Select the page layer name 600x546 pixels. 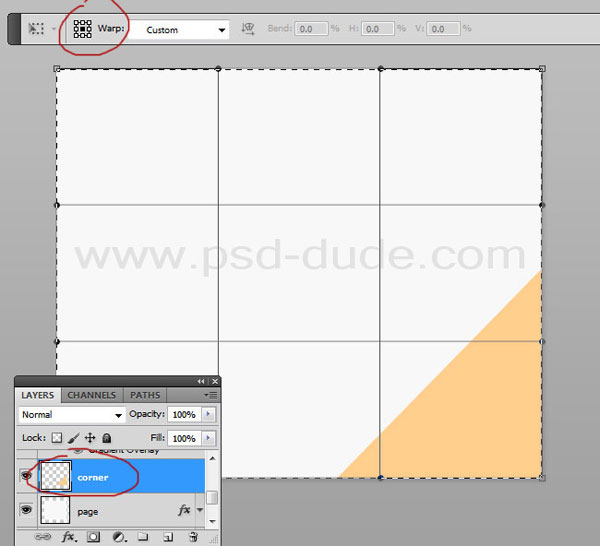point(88,512)
